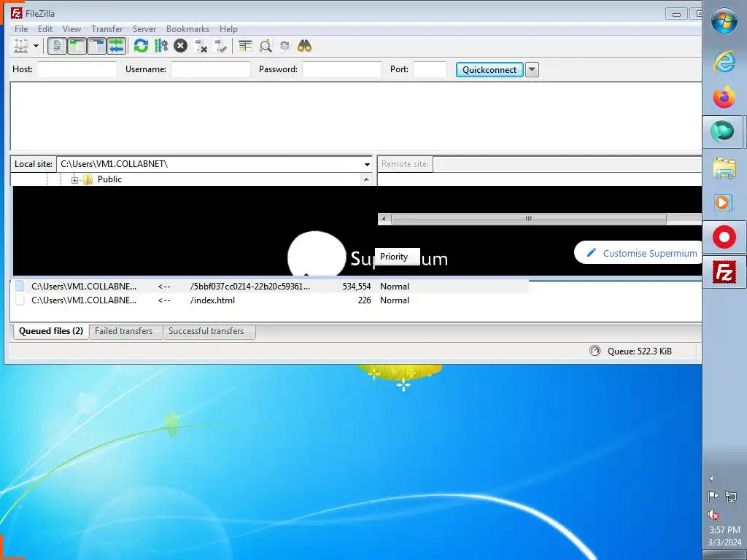The image size is (747, 560).
Task: Click the Priority column header
Action: coord(397,257)
